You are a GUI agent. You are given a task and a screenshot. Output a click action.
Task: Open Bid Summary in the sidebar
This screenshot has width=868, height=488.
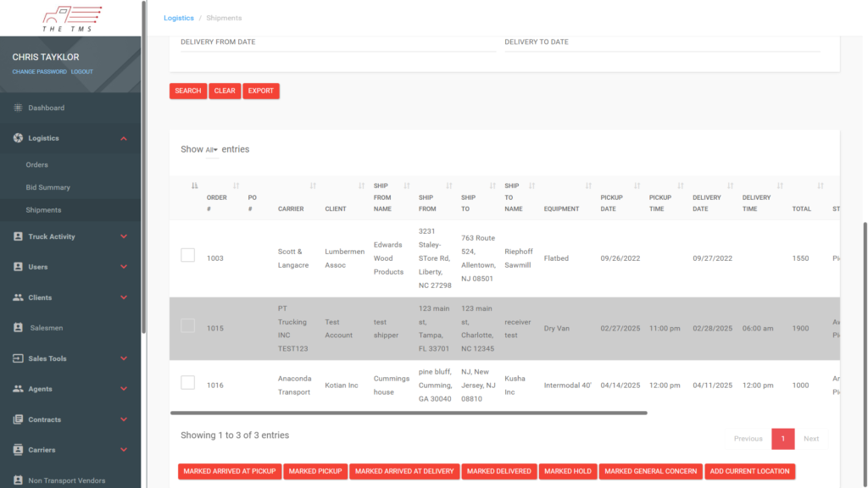tap(47, 187)
